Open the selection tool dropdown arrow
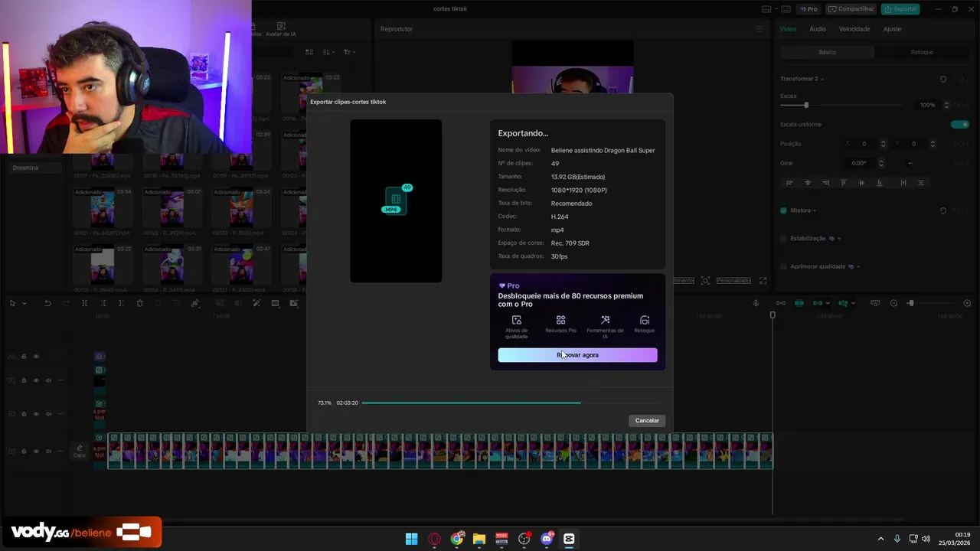The height and width of the screenshot is (551, 980). (x=24, y=303)
